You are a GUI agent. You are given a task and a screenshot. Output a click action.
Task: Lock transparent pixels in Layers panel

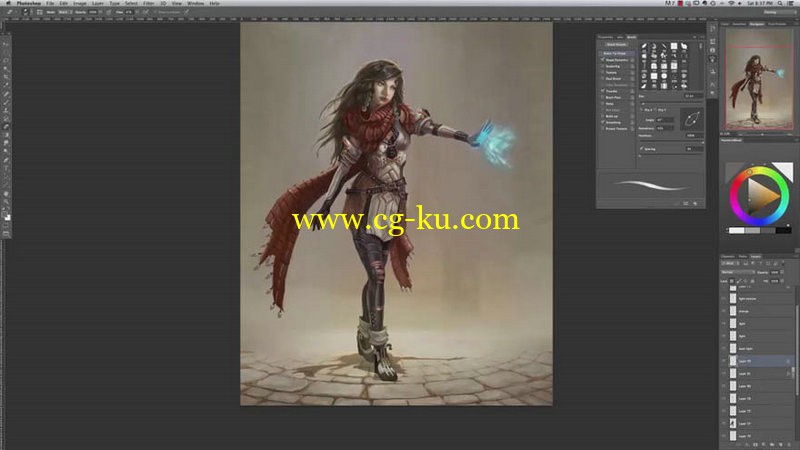click(732, 281)
